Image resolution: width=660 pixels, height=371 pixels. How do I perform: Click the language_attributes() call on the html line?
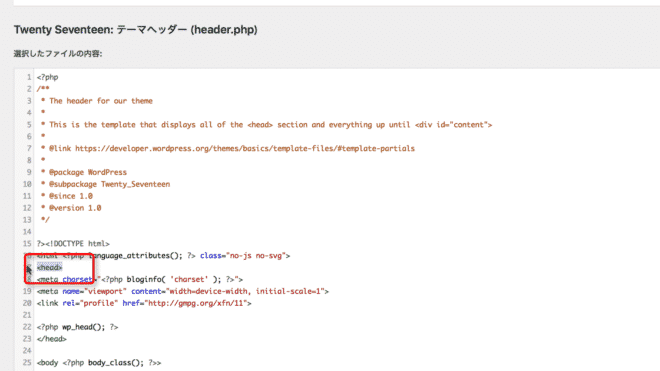coord(136,256)
